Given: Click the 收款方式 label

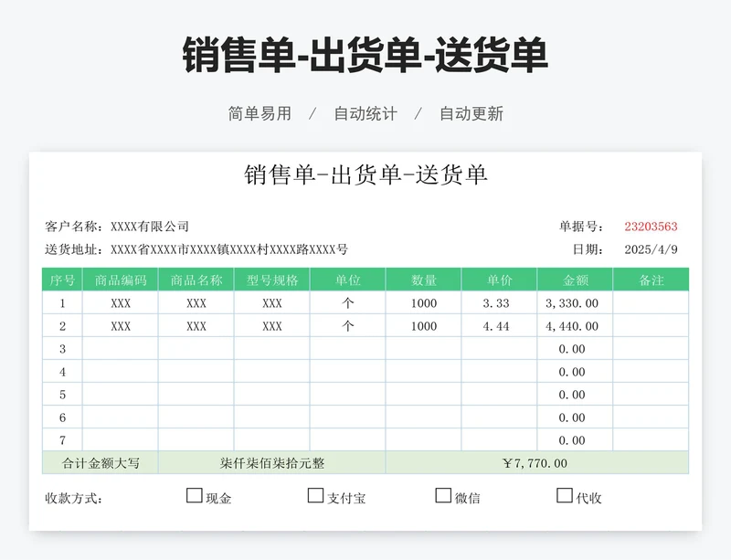Looking at the screenshot, I should tap(73, 499).
